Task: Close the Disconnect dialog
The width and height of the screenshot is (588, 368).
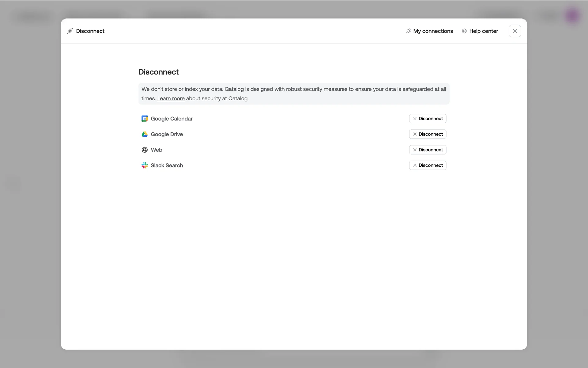Action: tap(514, 31)
